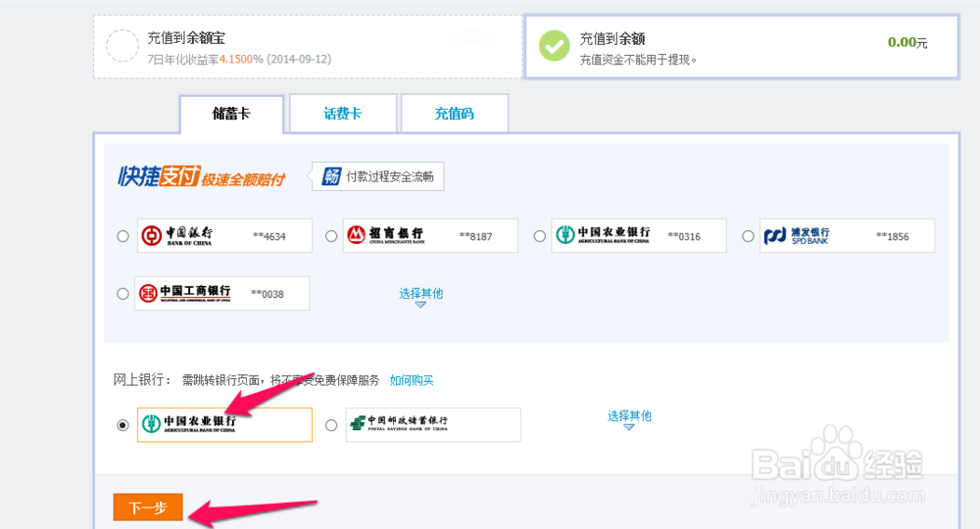980x529 pixels.
Task: Click the **0038 card number
Action: (268, 294)
